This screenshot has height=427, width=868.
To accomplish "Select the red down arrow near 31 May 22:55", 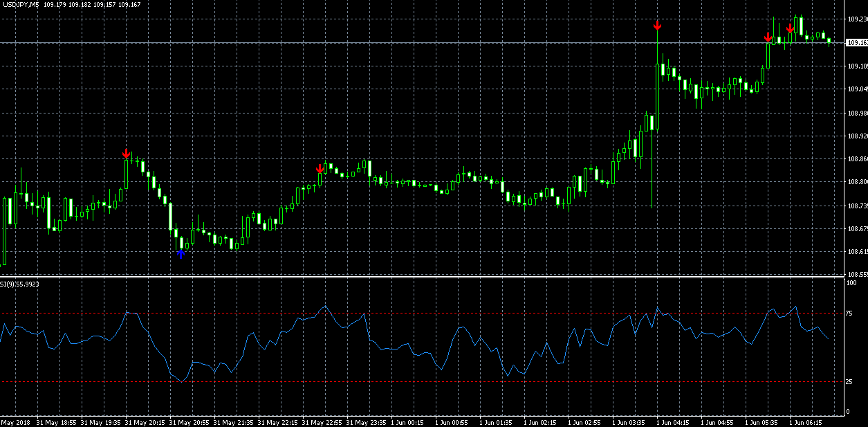I will pyautogui.click(x=320, y=168).
